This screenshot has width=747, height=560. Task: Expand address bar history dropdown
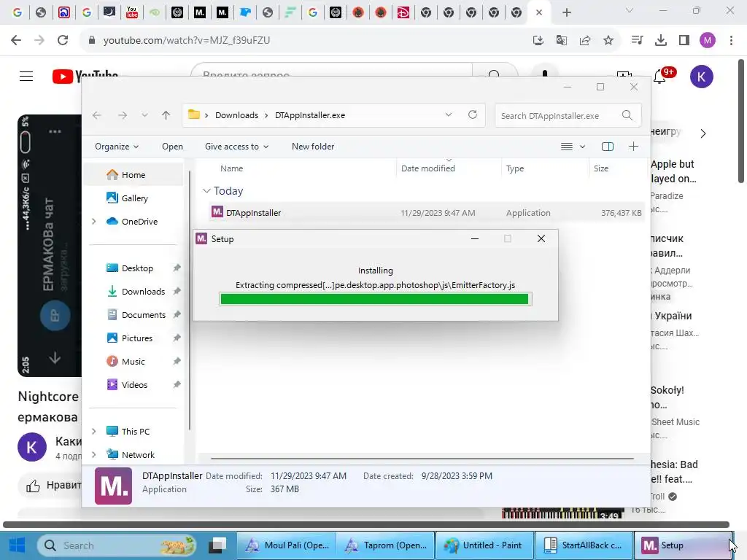pos(449,114)
